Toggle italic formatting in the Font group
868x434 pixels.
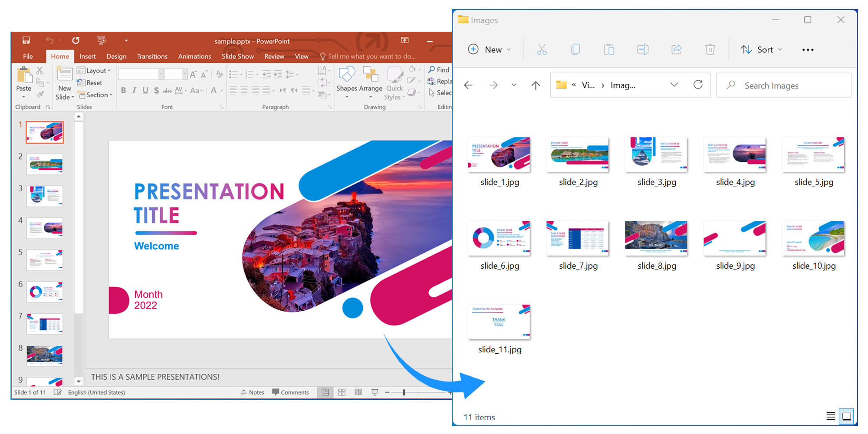135,90
